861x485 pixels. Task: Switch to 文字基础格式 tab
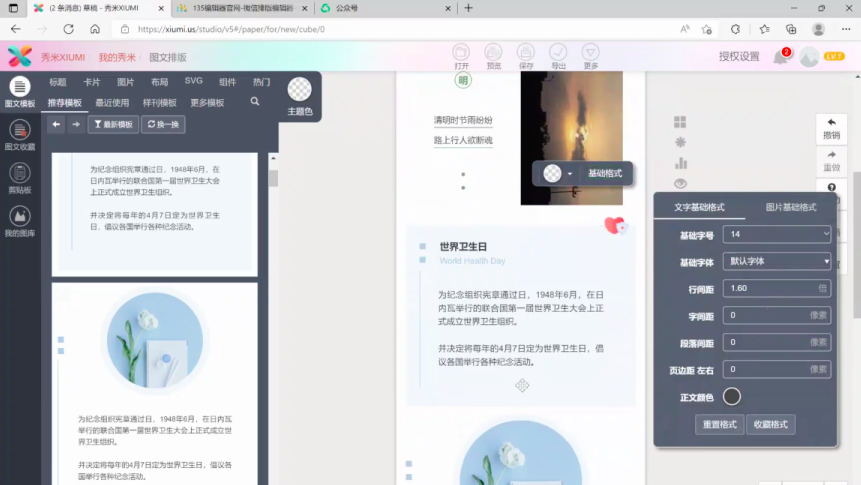[x=699, y=207]
